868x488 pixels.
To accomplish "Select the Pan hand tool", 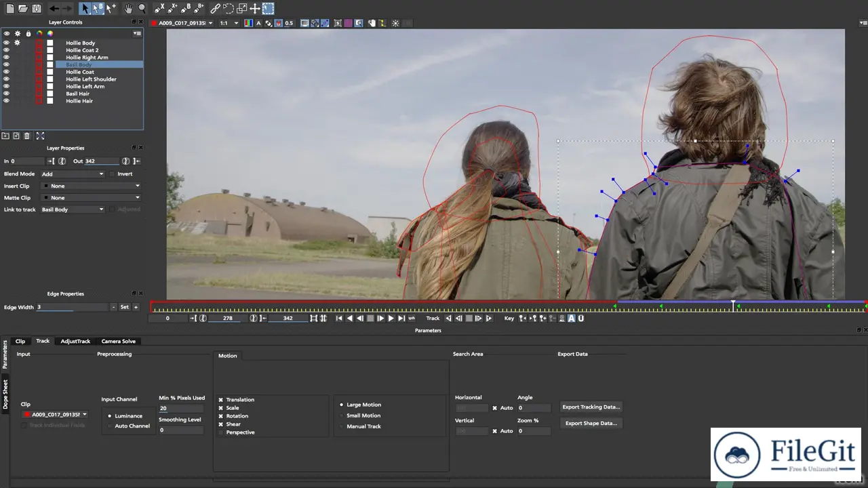I will pos(128,9).
